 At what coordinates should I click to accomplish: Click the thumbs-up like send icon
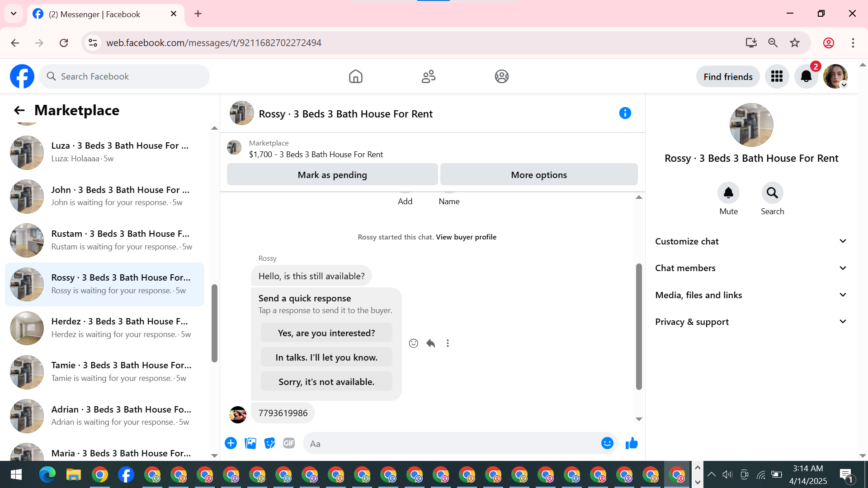[632, 443]
